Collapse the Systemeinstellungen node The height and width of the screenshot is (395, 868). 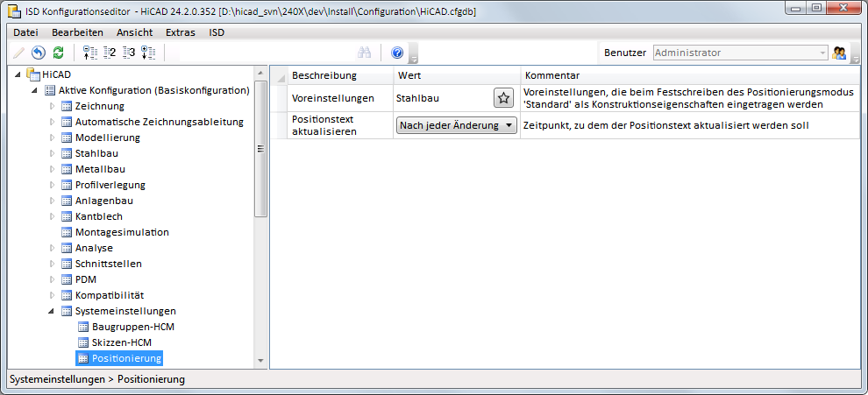coord(52,312)
